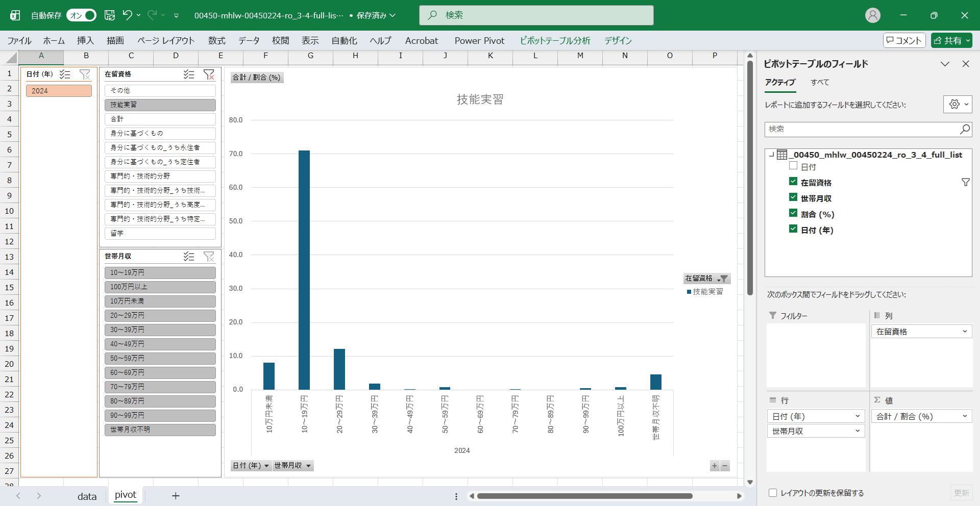Click the chart expand plus button
The height and width of the screenshot is (506, 980).
point(715,466)
